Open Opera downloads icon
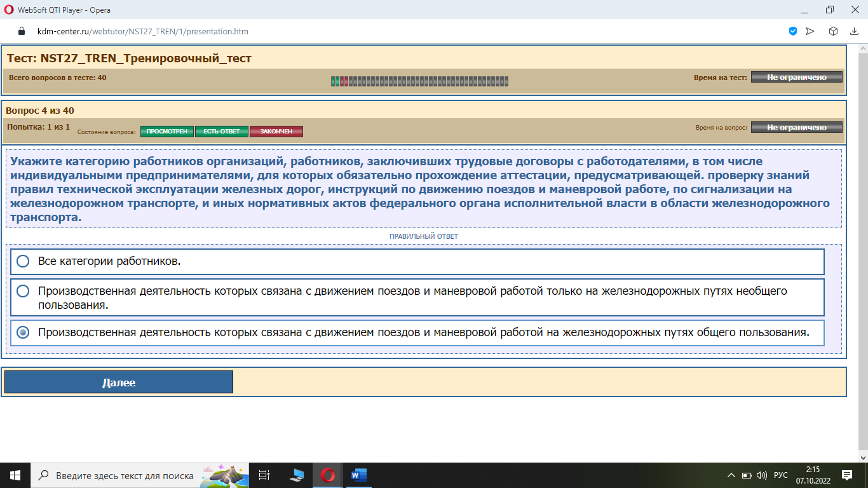The width and height of the screenshot is (868, 488). (x=854, y=30)
